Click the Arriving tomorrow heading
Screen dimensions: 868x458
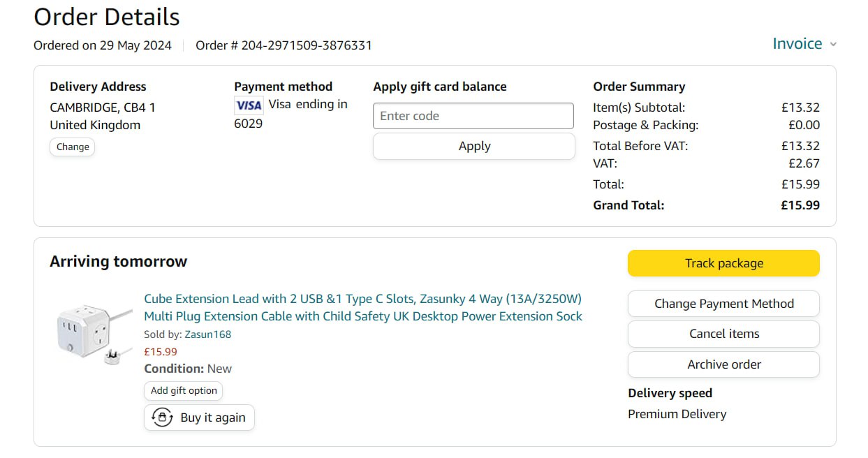(119, 262)
